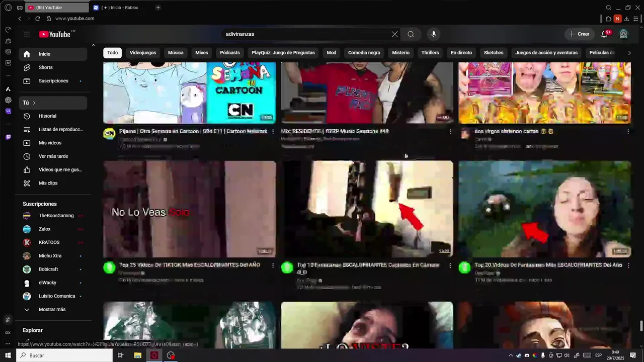Select the Comedia negra chip
The width and height of the screenshot is (644, 362).
(364, 53)
